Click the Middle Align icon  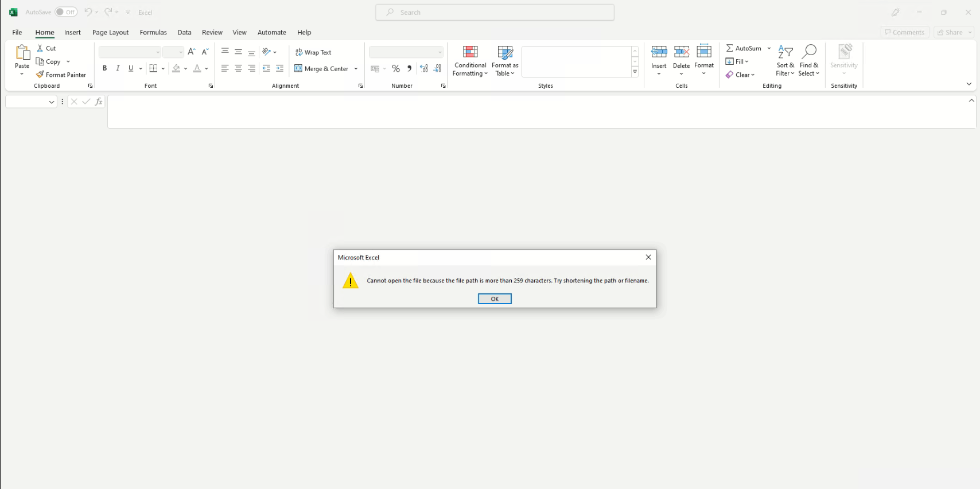pos(238,52)
